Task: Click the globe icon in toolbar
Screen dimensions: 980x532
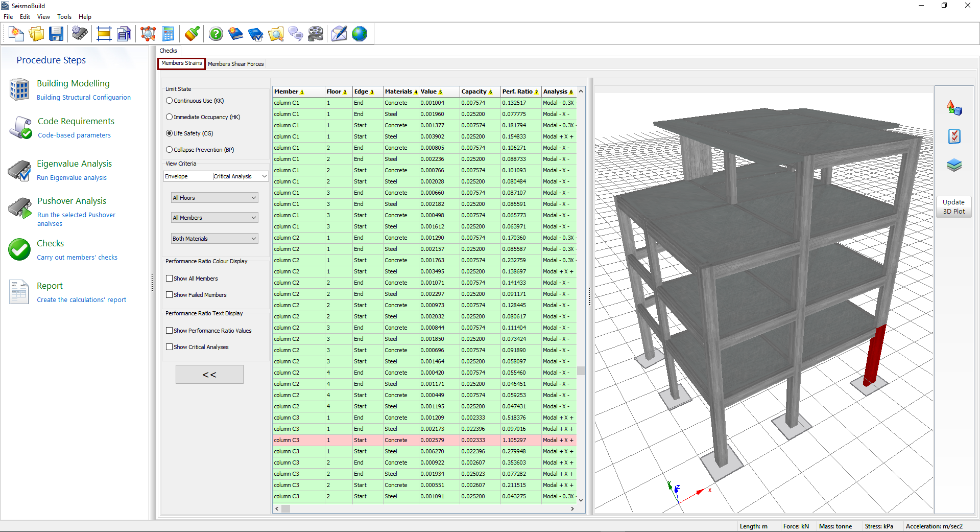Action: tap(360, 34)
